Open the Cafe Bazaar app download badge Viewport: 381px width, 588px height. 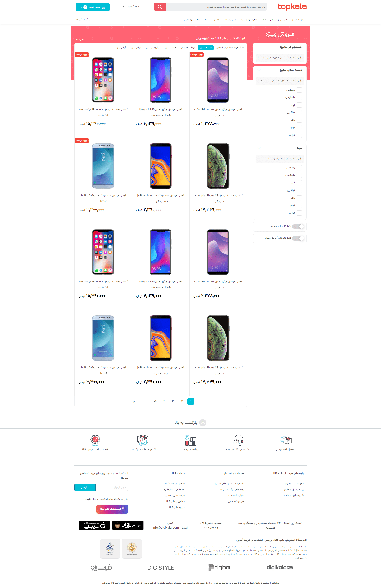coord(128,525)
